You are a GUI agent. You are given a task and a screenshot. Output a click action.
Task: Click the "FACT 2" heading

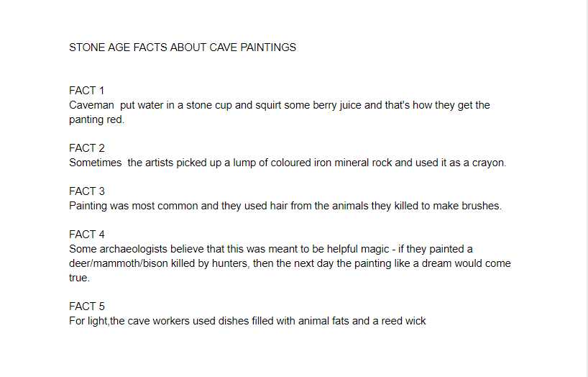87,148
